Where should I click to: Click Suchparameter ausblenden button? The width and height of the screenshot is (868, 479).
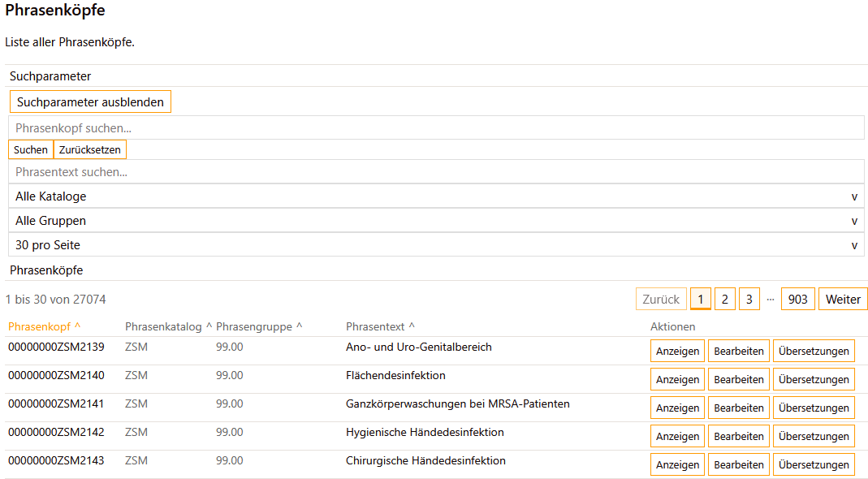(90, 102)
